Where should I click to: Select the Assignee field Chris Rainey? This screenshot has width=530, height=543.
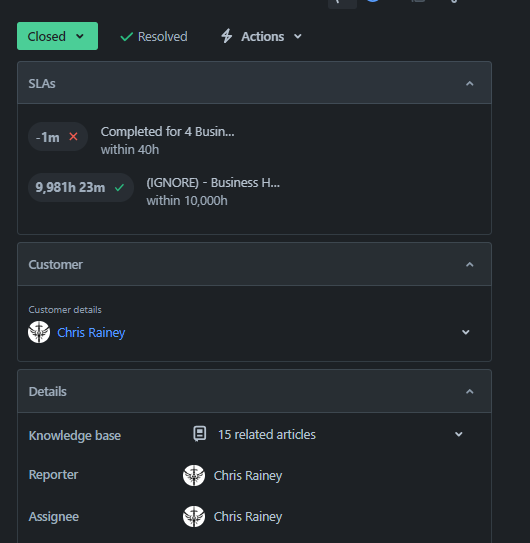coord(248,516)
